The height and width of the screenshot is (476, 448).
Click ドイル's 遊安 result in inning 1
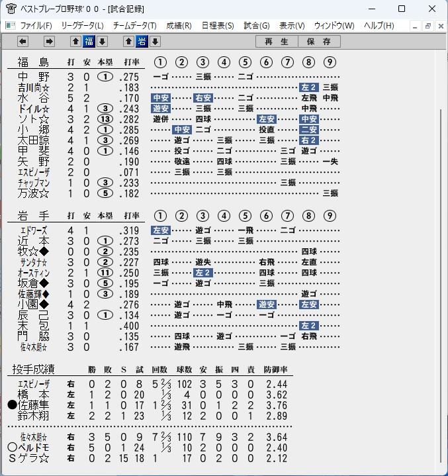161,109
